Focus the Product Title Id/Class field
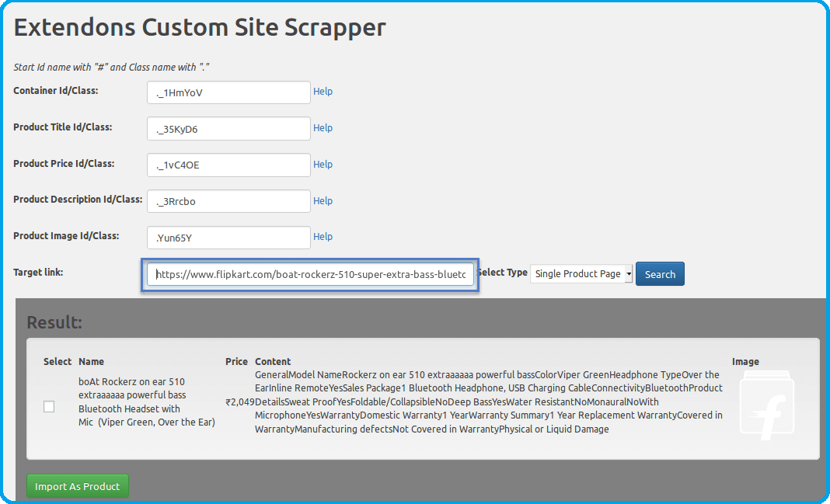This screenshot has height=504, width=830. click(228, 129)
